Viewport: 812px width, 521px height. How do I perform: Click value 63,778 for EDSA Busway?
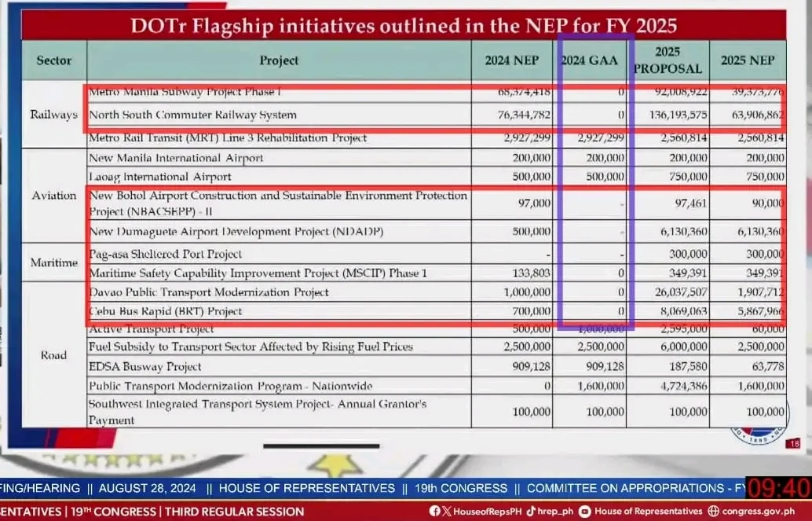[x=769, y=366]
